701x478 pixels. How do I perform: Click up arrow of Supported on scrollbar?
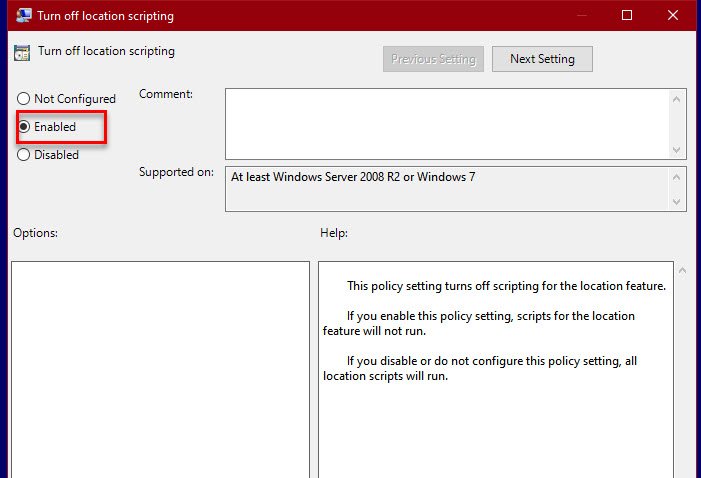[x=678, y=176]
